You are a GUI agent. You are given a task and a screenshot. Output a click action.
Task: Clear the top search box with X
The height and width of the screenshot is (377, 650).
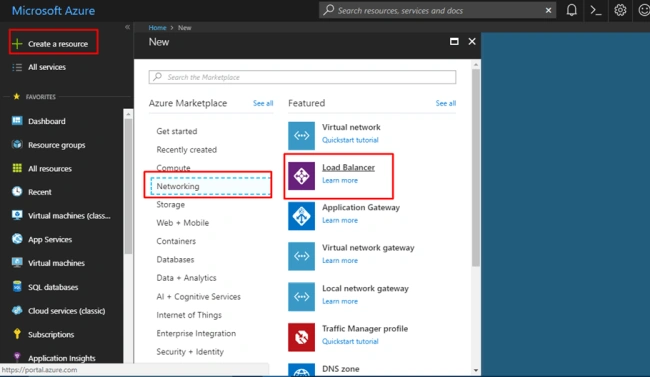point(548,10)
